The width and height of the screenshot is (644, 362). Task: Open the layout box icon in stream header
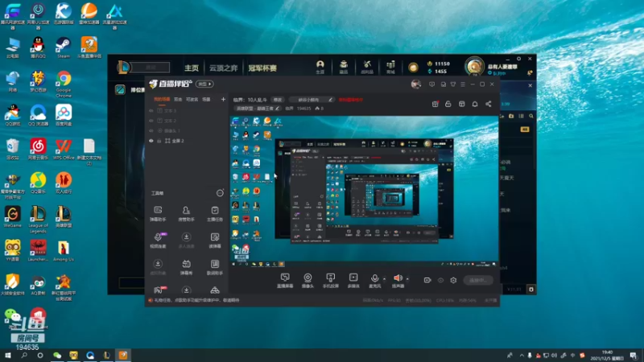click(x=461, y=105)
